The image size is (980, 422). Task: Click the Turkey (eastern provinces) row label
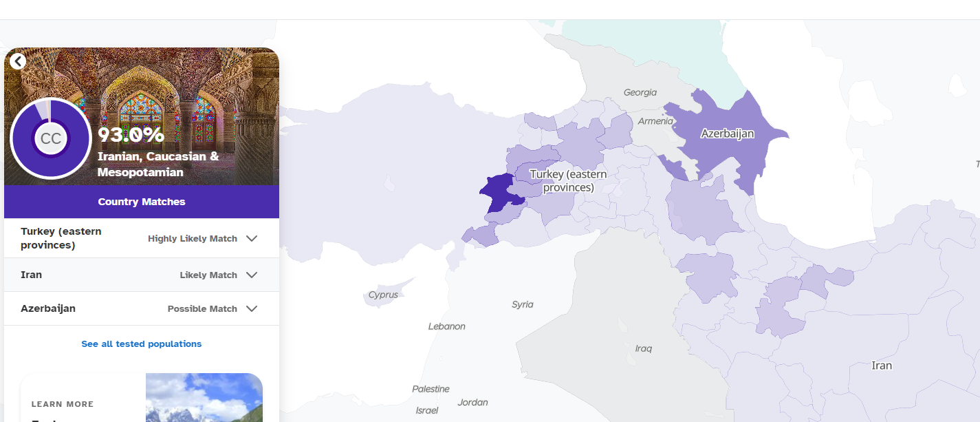(x=61, y=238)
